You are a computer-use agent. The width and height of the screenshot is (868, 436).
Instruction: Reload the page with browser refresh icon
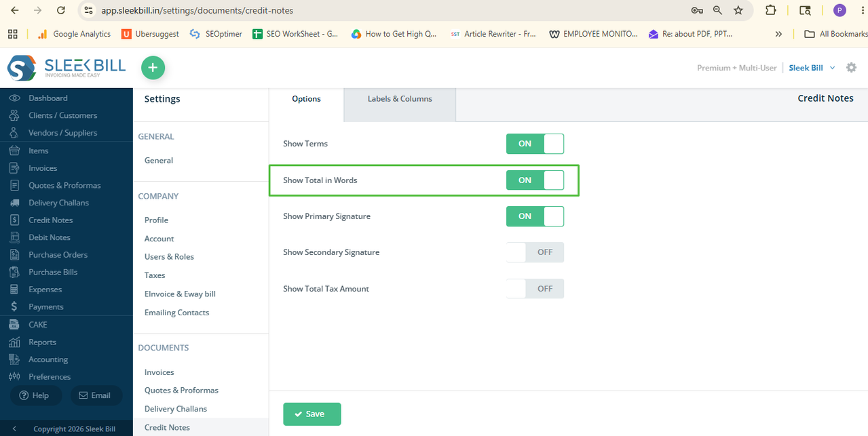(61, 10)
